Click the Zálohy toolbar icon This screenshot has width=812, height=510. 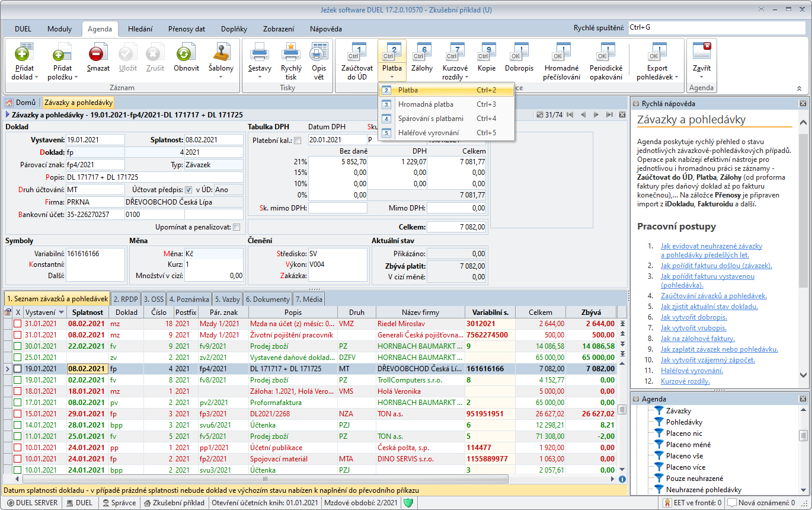point(422,53)
